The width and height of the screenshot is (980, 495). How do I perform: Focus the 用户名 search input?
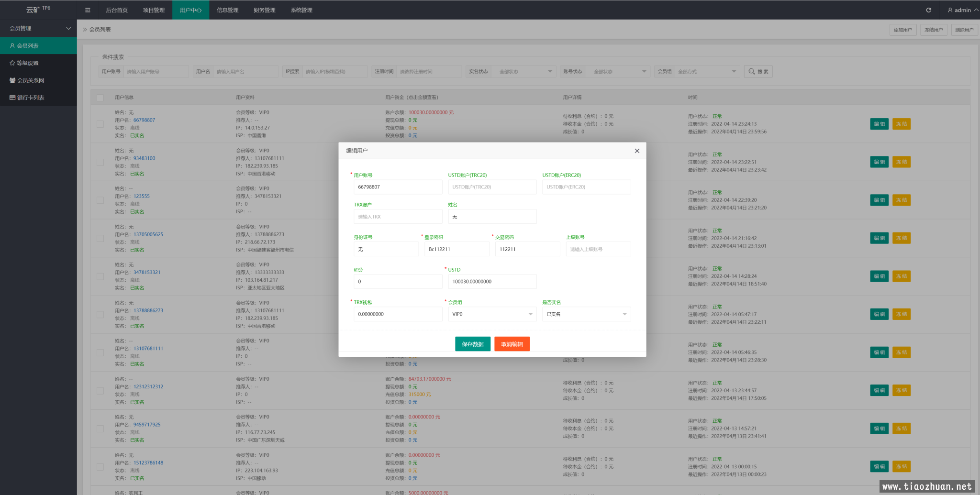pos(245,72)
